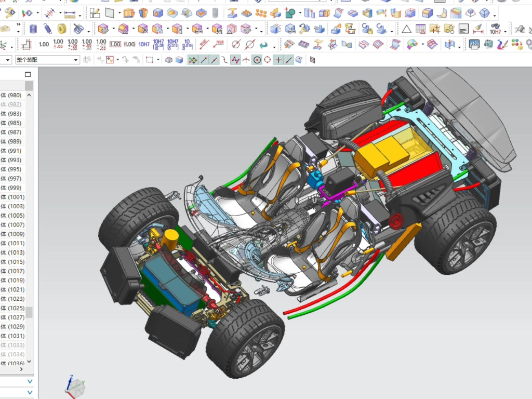Screen dimensions: 532x399
Task: Click the 1.00 tolerance value button
Action: [43, 44]
